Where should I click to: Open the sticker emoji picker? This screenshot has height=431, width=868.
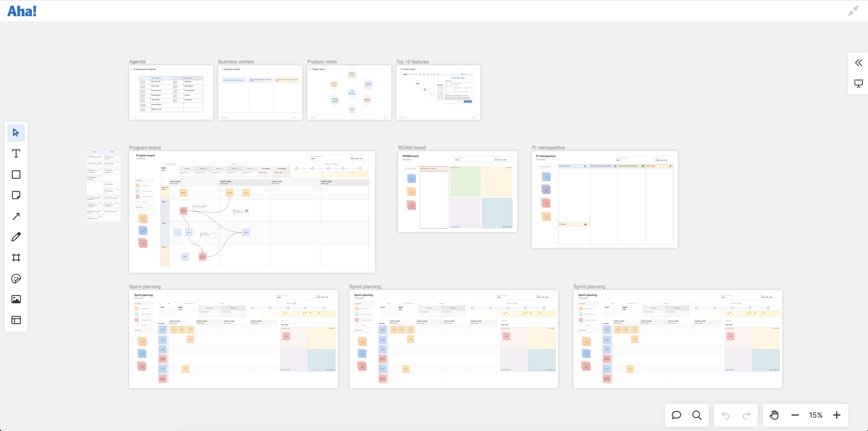click(16, 279)
